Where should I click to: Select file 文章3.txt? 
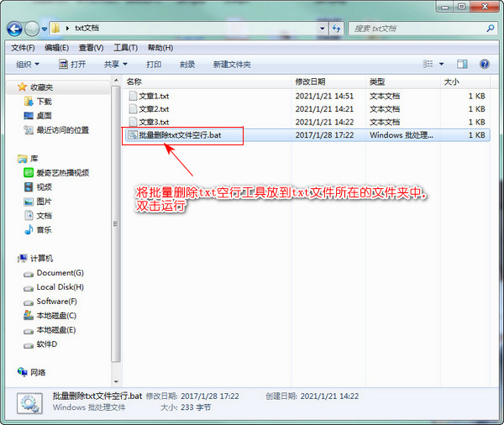[154, 122]
